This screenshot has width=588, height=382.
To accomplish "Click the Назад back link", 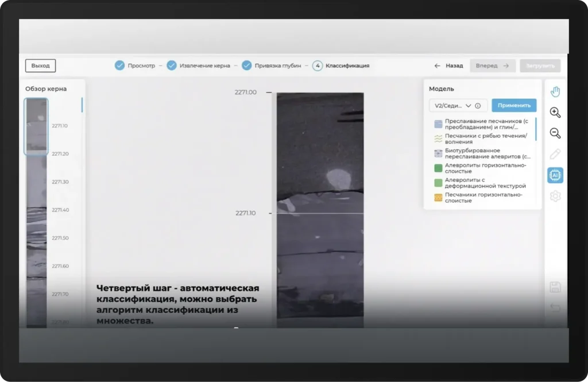I will [x=448, y=65].
